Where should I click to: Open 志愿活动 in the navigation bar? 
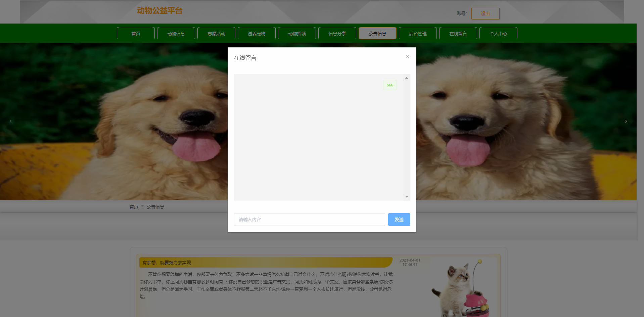point(216,33)
